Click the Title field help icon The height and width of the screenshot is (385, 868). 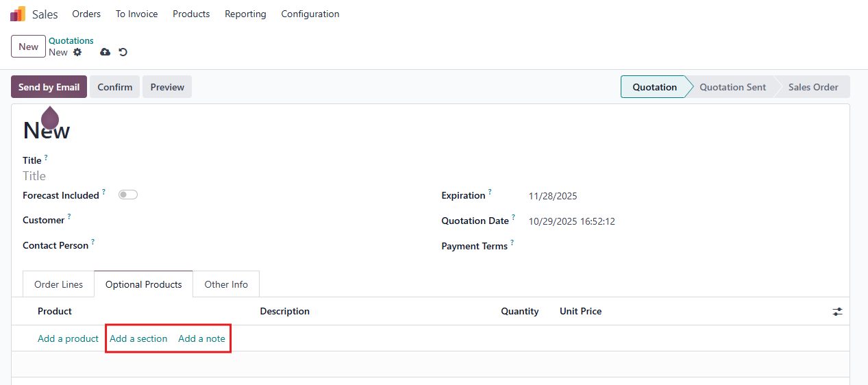tap(46, 158)
